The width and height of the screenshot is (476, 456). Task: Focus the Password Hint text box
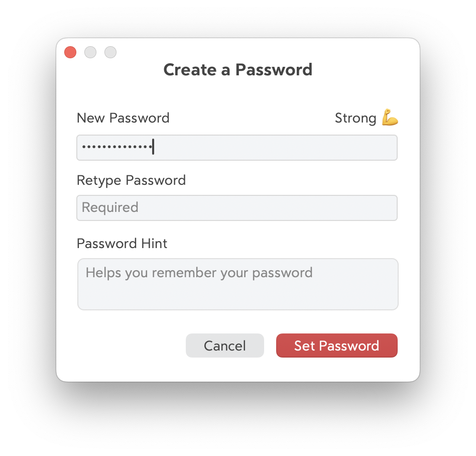(x=237, y=284)
